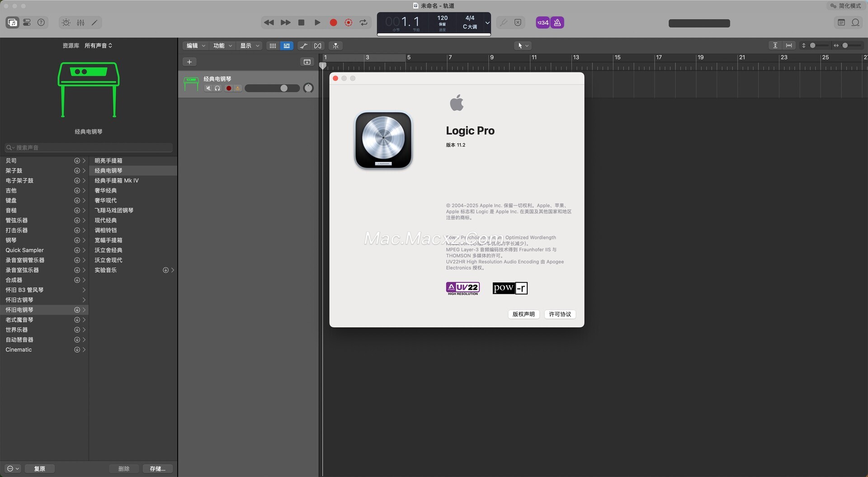868x477 pixels.
Task: Expand the 合成器 category
Action: click(84, 280)
